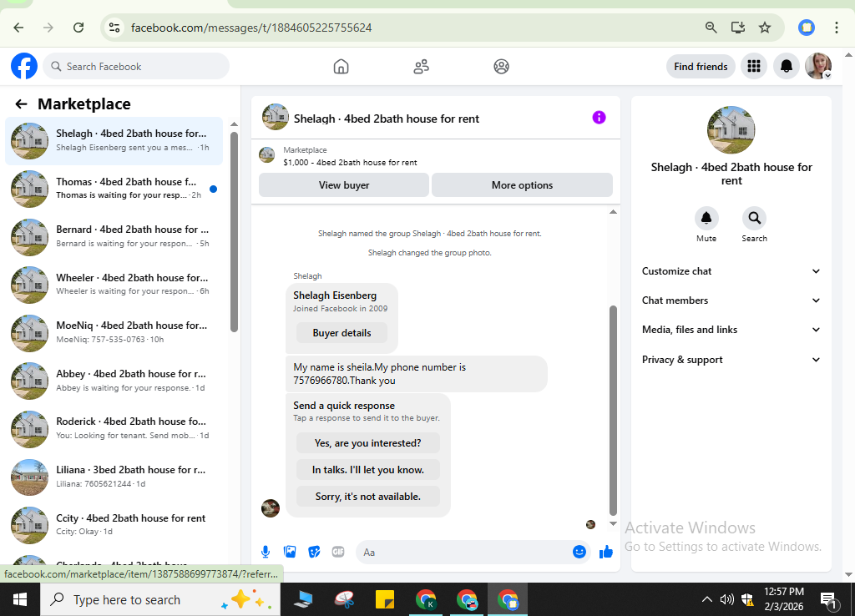Screen dimensions: 855x616
Task: Open the Windows Start menu
Action: (20, 599)
